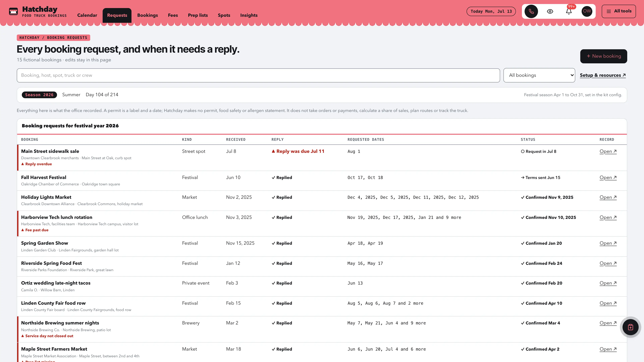
Task: Click 'Service day not closed out' alert
Action: point(47,336)
